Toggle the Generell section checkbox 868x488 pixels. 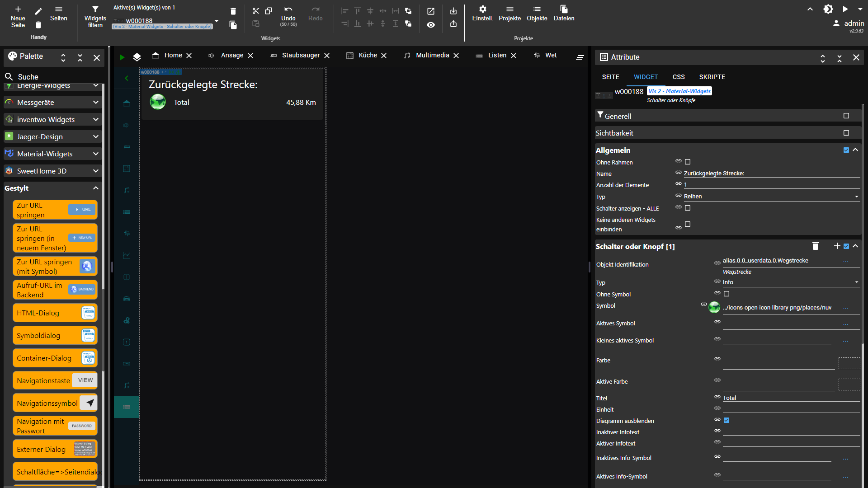[x=846, y=116]
